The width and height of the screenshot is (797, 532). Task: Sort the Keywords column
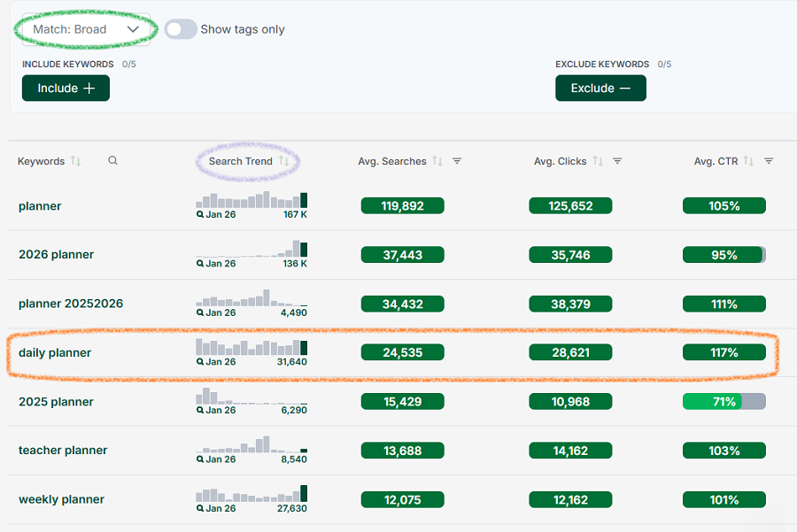click(x=75, y=161)
